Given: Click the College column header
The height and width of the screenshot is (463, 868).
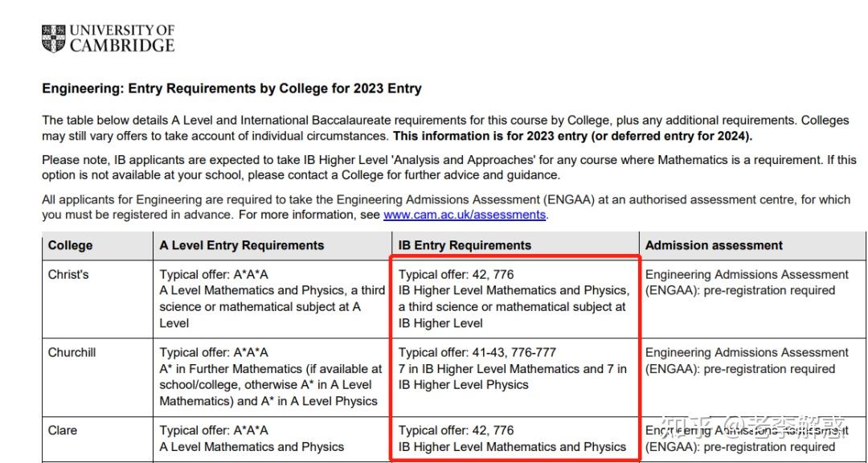Looking at the screenshot, I should 70,245.
